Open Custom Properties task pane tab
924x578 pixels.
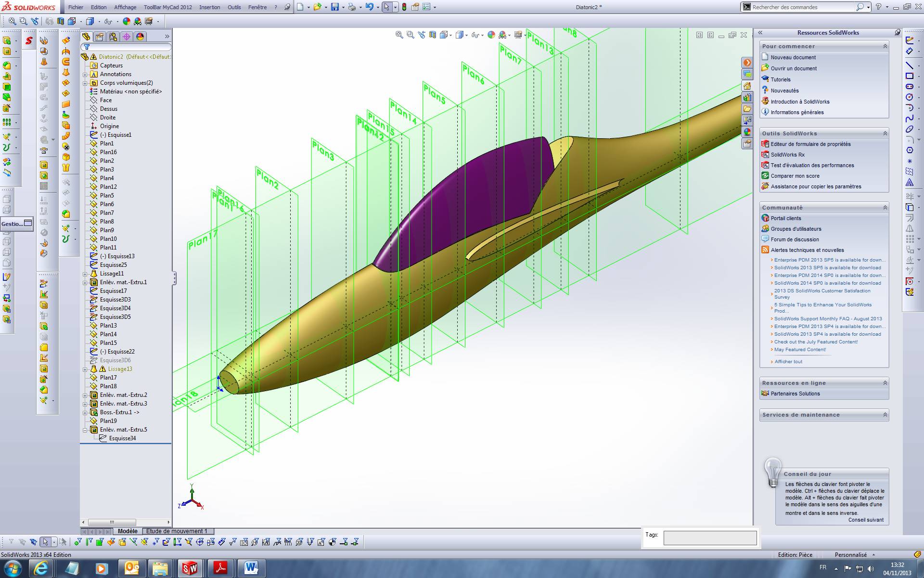tap(747, 144)
